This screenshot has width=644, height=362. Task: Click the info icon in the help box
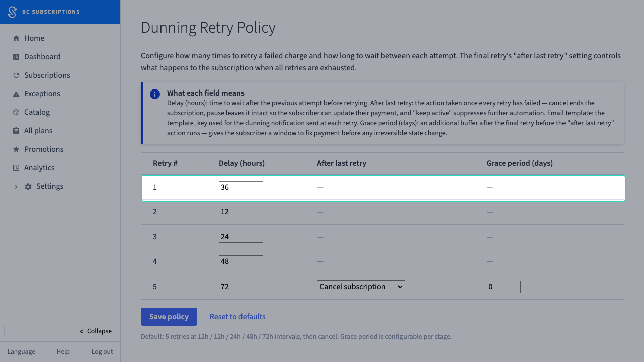(x=155, y=94)
